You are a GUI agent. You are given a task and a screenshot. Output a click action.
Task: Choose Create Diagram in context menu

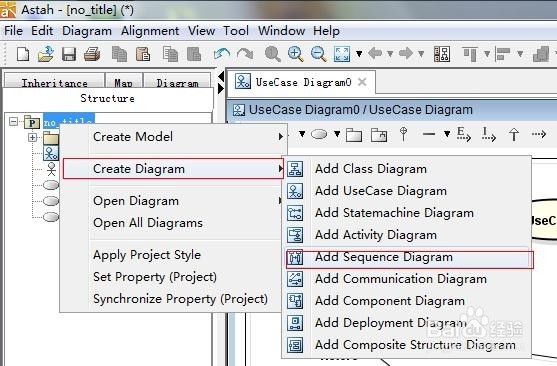(173, 169)
